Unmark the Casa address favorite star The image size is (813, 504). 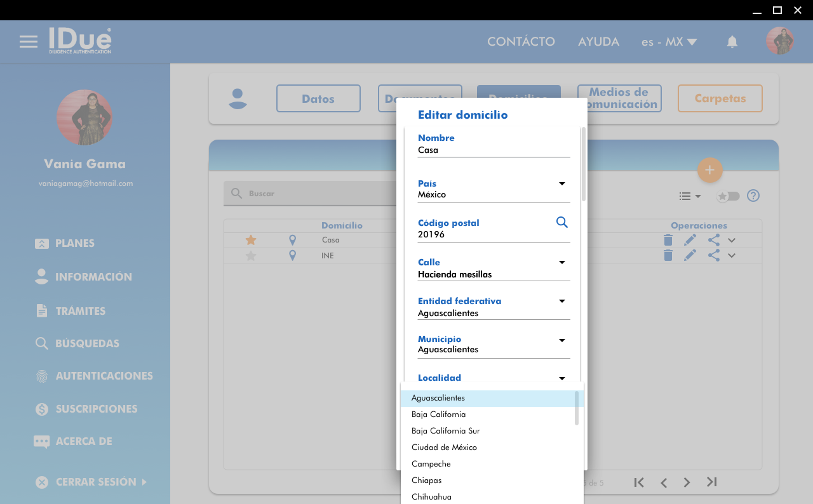click(x=251, y=240)
